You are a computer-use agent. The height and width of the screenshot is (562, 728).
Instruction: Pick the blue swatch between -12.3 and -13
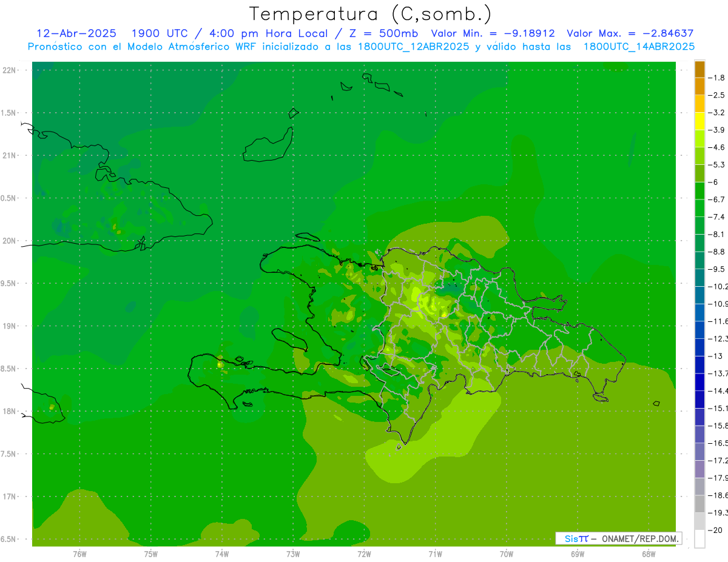click(699, 347)
